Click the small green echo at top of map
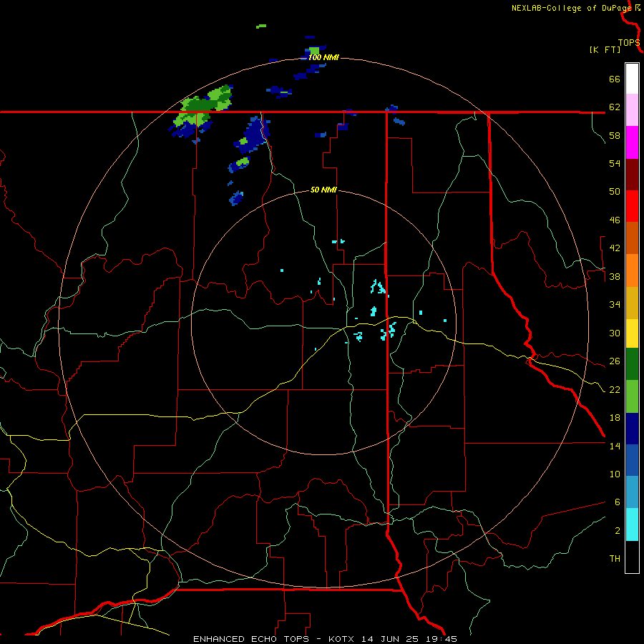Screen dimensions: 644x644 point(261,26)
